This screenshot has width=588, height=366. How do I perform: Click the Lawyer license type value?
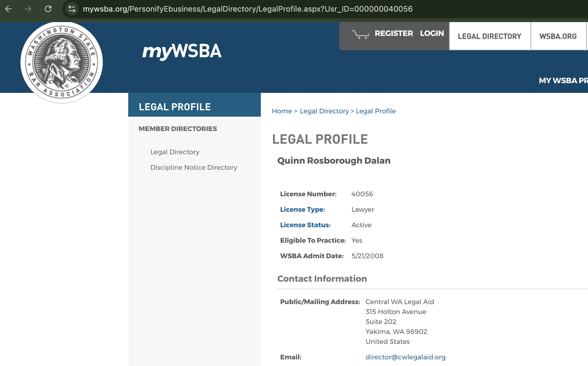click(x=363, y=210)
